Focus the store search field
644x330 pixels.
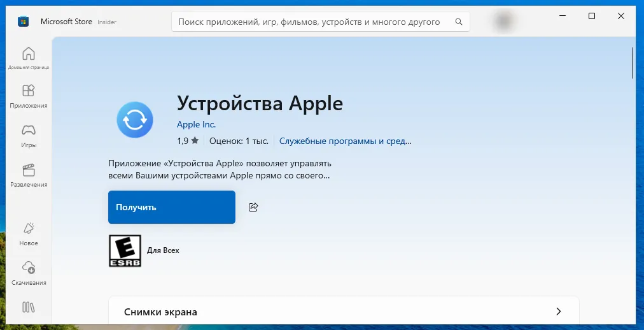click(x=320, y=22)
